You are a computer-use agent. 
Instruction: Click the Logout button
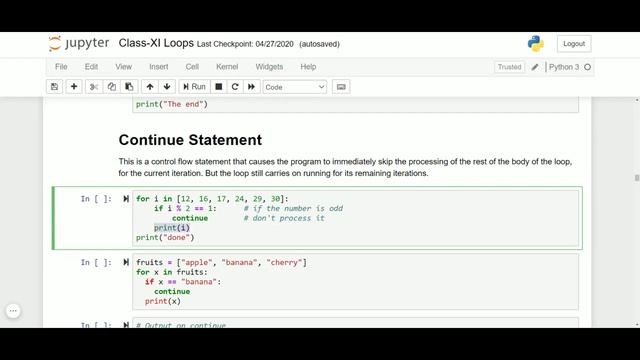click(574, 44)
